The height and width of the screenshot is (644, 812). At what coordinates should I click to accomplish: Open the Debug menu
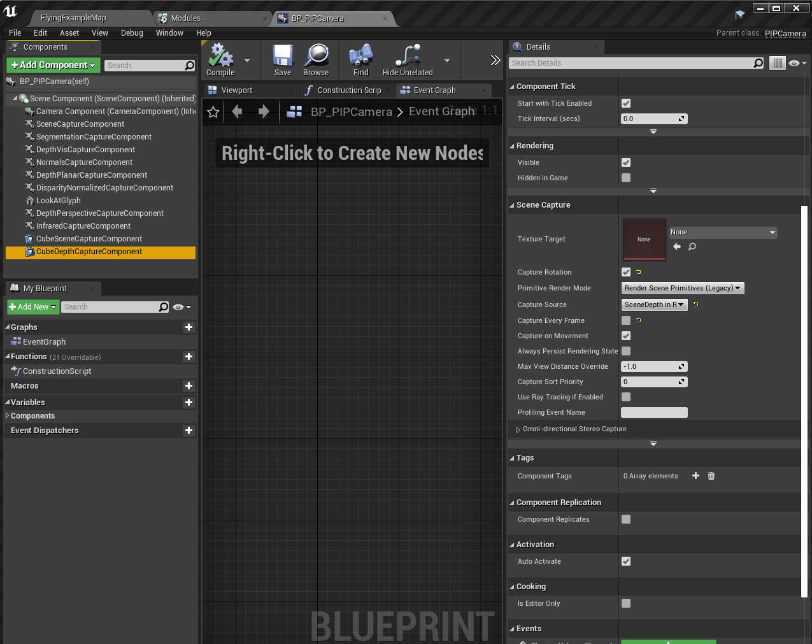pyautogui.click(x=132, y=33)
